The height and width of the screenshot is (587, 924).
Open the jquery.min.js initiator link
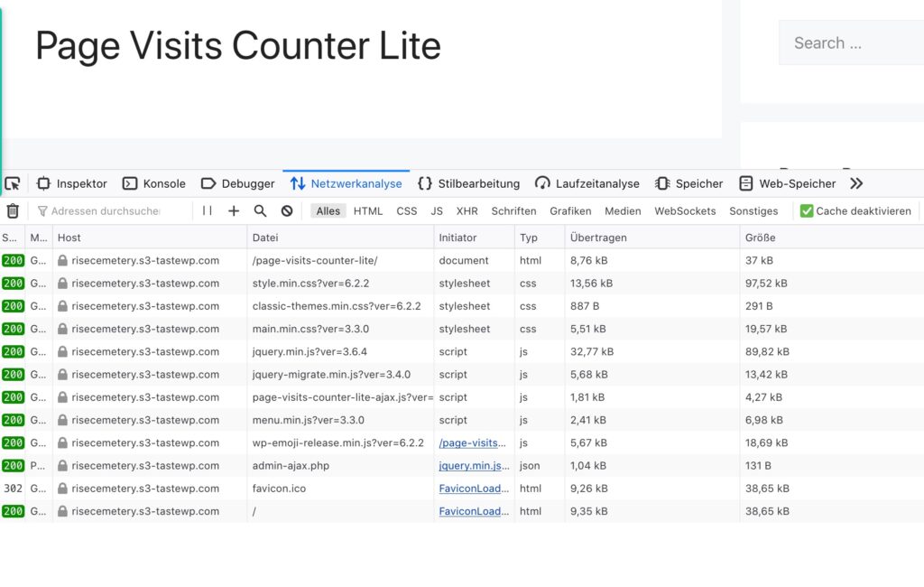pos(474,465)
